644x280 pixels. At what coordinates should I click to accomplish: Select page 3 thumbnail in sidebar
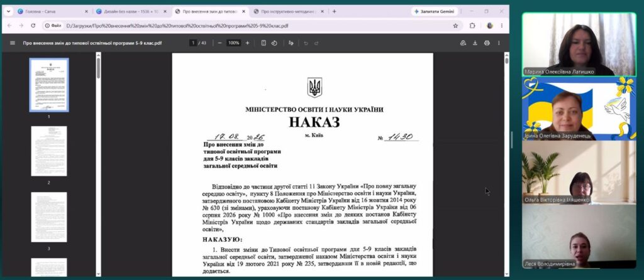point(49,217)
